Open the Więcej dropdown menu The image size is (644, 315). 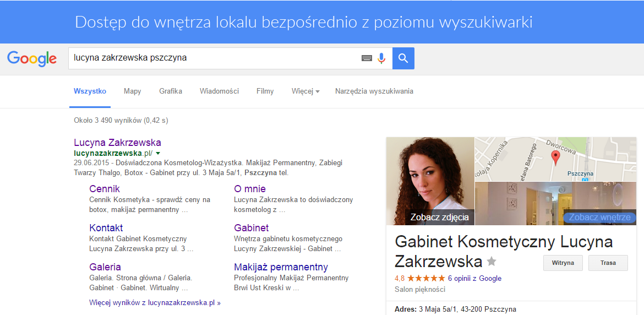point(305,91)
